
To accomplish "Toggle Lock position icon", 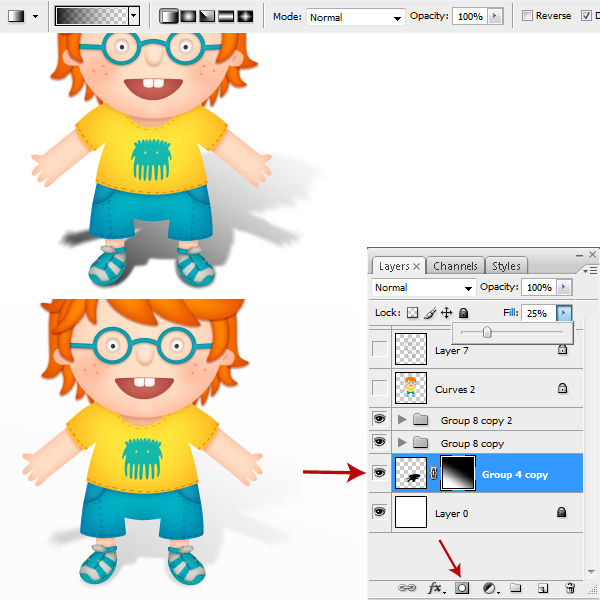I will [x=447, y=313].
